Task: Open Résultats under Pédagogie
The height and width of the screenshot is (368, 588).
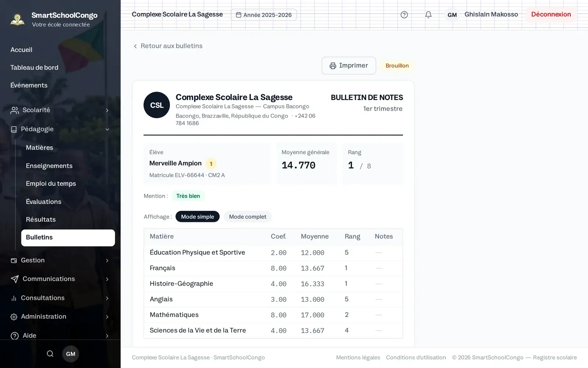Action: click(41, 219)
